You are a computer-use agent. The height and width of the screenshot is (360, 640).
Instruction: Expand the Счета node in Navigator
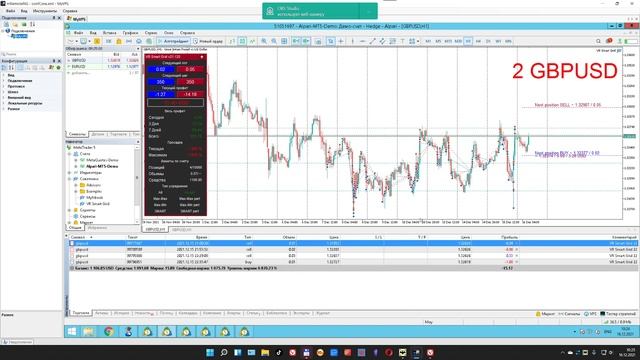click(x=69, y=154)
